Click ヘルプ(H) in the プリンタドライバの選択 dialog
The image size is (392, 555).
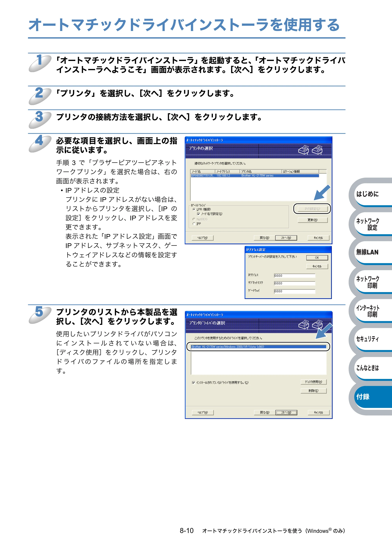(202, 413)
